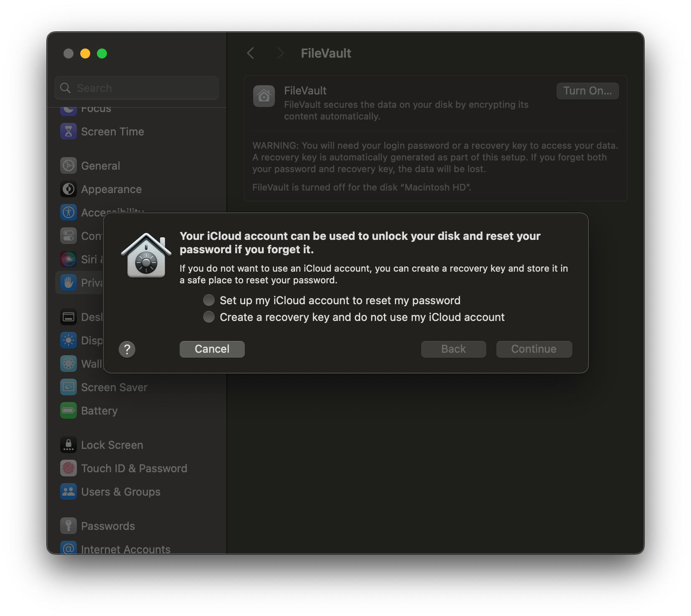Click the green zoom window button
Image resolution: width=691 pixels, height=616 pixels.
(x=102, y=53)
